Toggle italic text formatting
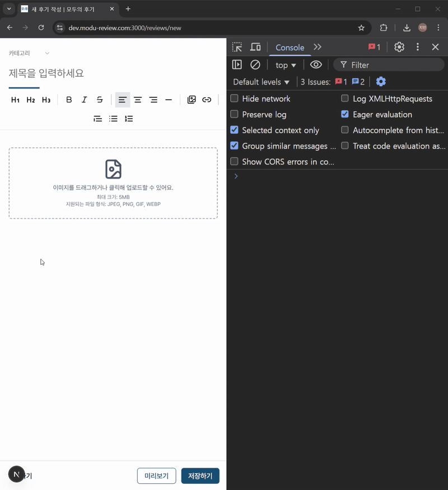Viewport: 448px width, 490px height. [x=84, y=100]
